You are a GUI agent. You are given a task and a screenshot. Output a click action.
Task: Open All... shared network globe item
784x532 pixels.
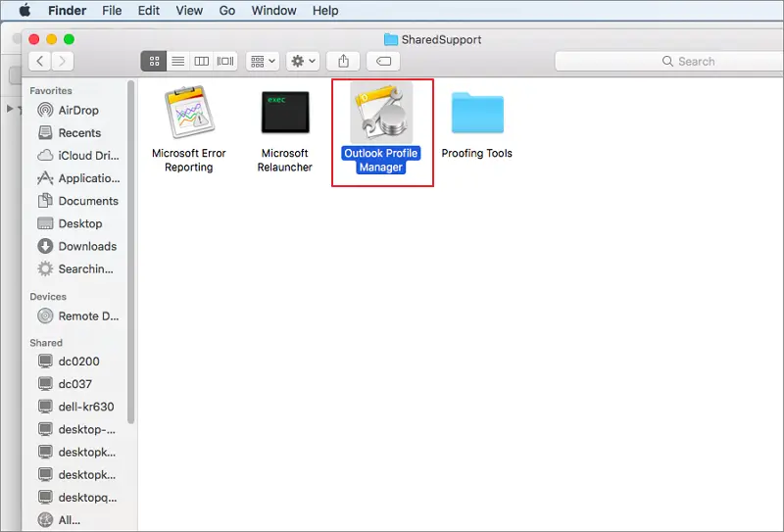pos(78,520)
